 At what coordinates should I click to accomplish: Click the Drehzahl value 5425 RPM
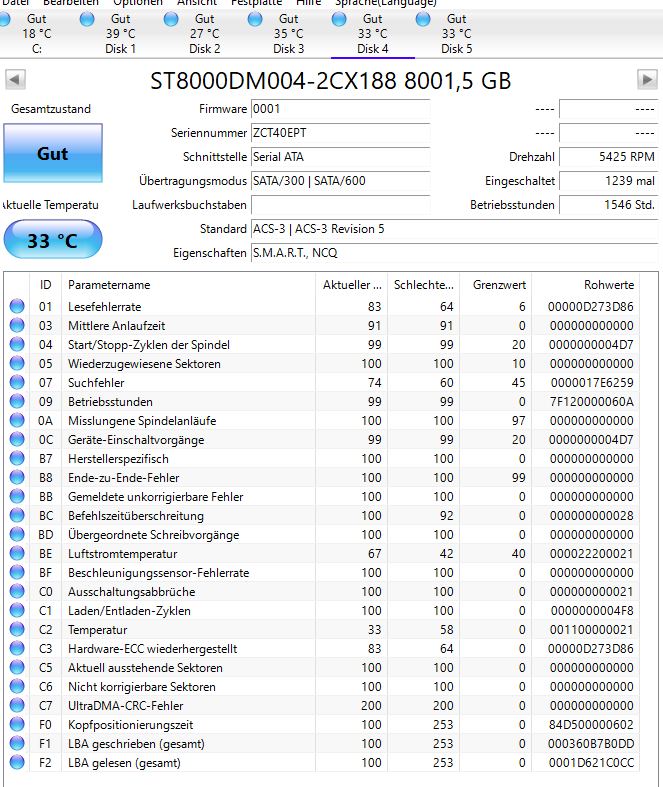point(608,157)
